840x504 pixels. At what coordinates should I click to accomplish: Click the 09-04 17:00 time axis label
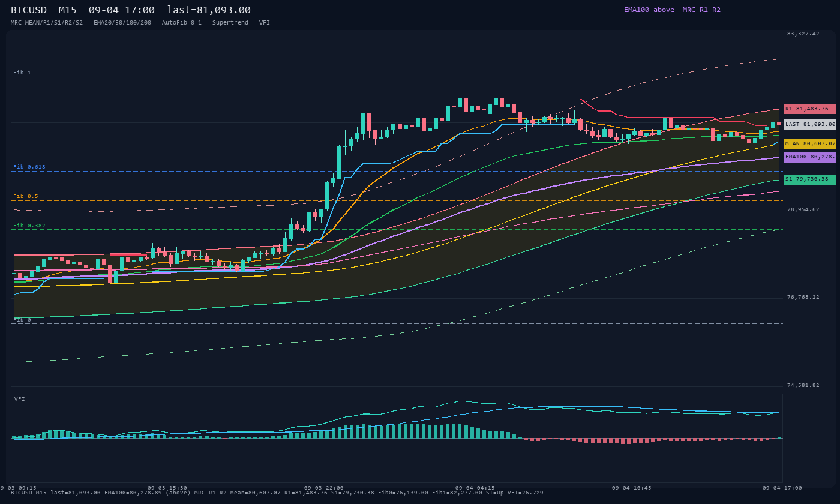pos(782,488)
